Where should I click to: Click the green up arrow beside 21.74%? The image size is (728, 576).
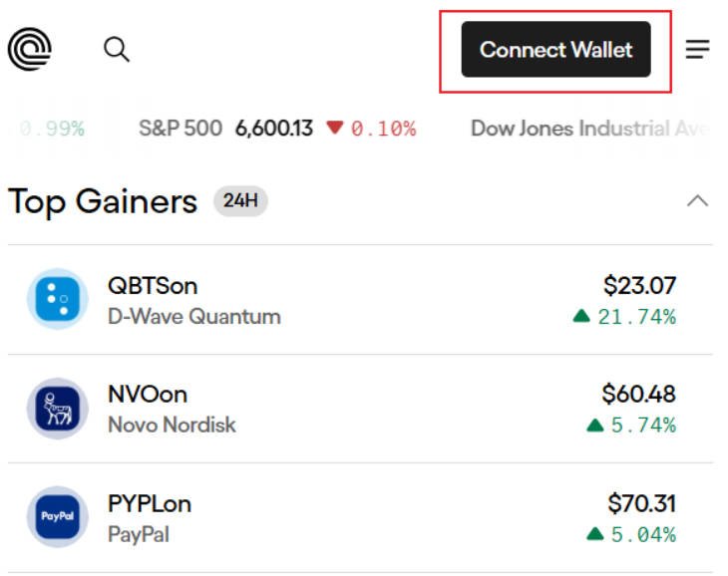[x=581, y=317]
